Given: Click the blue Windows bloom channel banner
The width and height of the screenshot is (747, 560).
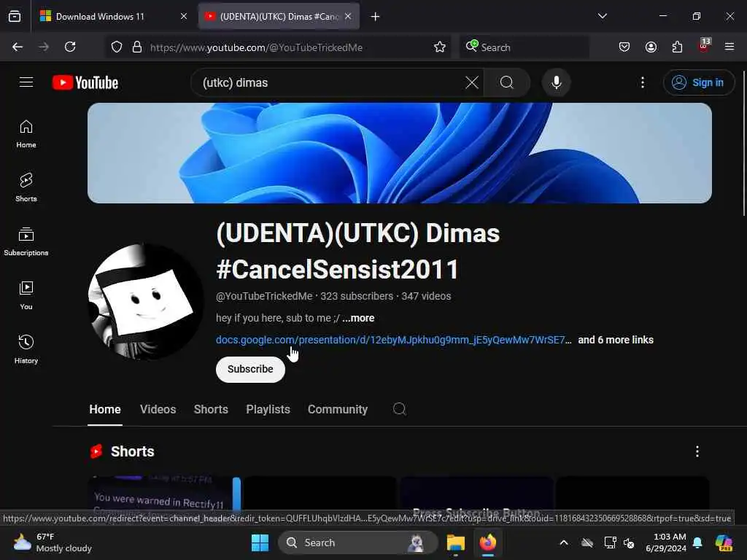Looking at the screenshot, I should (x=400, y=153).
